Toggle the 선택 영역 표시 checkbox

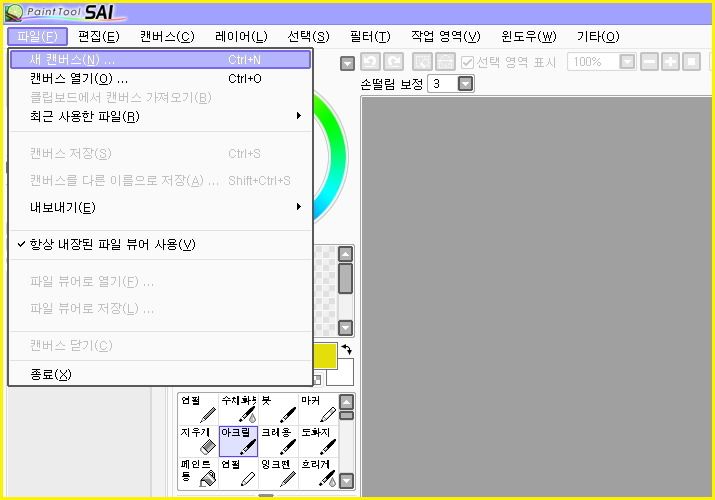(467, 62)
